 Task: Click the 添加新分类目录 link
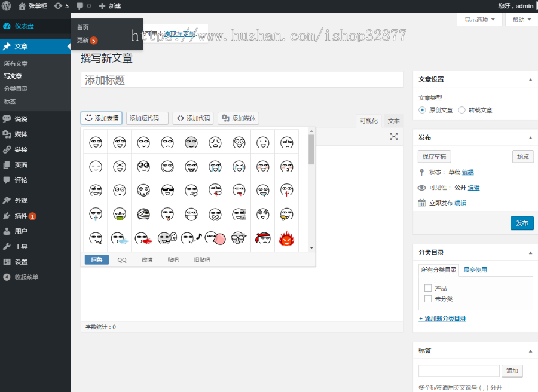coord(442,319)
